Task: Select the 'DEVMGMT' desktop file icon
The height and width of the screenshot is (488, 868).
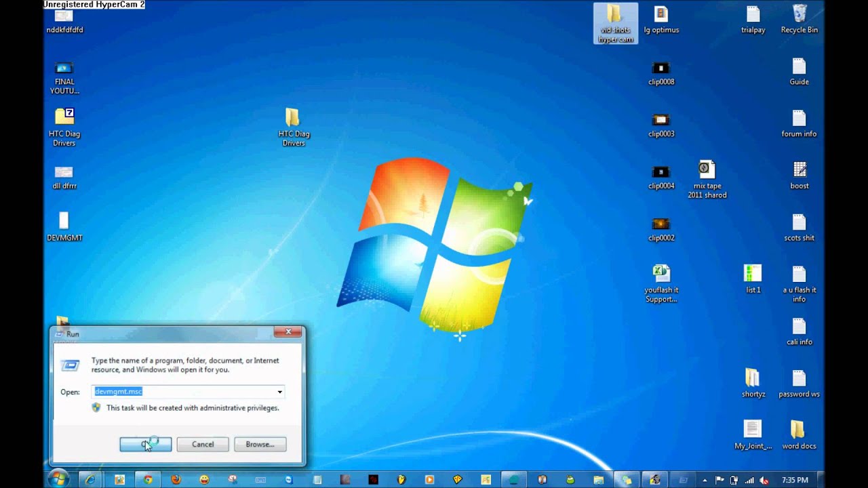Action: click(64, 227)
